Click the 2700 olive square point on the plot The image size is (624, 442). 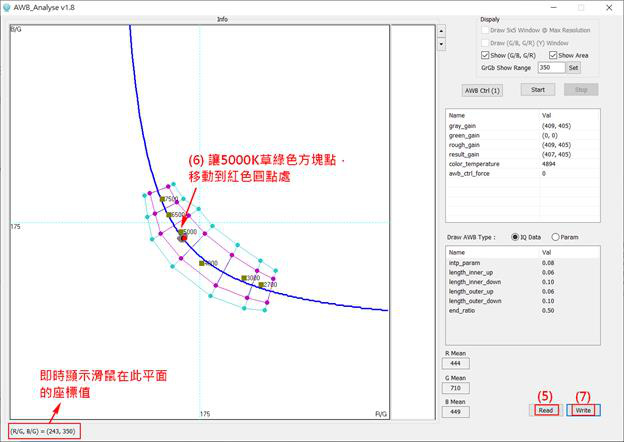261,285
